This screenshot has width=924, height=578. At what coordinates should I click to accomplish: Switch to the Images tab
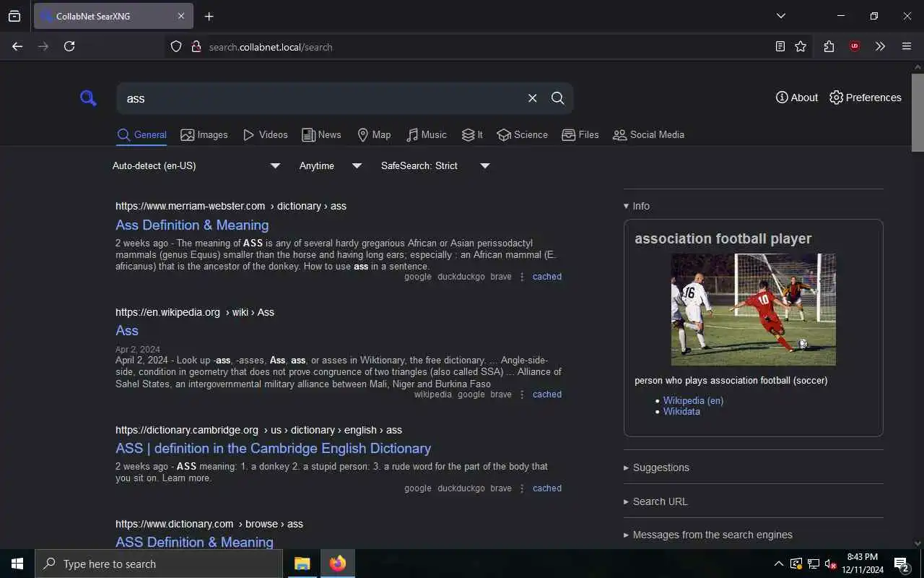pyautogui.click(x=204, y=135)
